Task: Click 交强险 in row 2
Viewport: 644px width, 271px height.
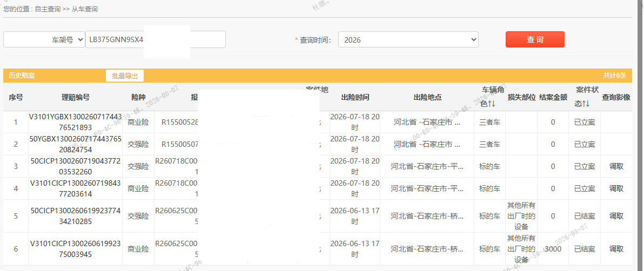Action: tap(138, 144)
